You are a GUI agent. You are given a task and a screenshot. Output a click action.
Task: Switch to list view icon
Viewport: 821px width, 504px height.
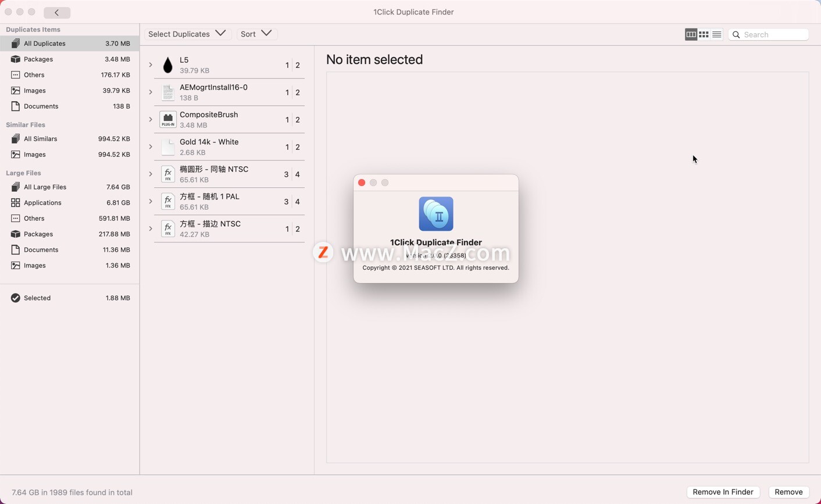tap(716, 34)
